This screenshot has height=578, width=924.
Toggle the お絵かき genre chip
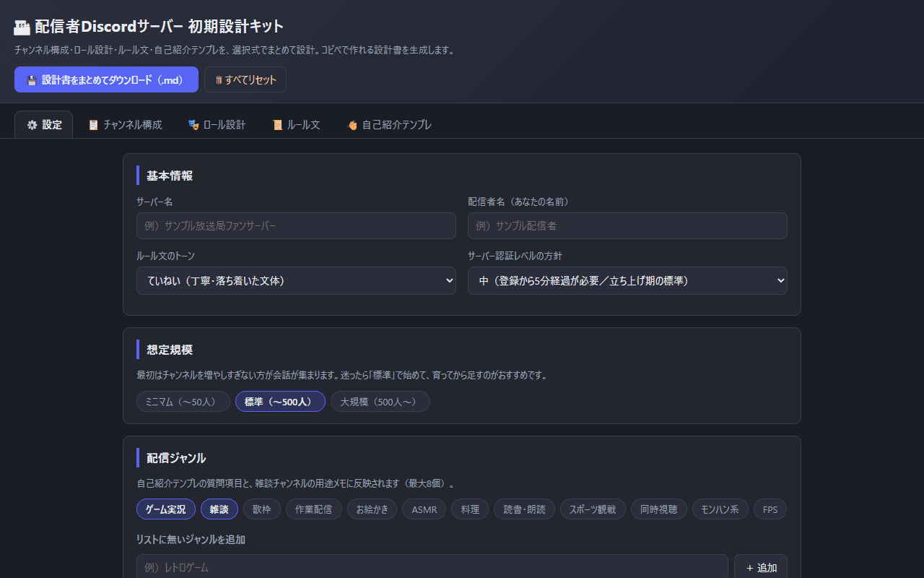(372, 509)
